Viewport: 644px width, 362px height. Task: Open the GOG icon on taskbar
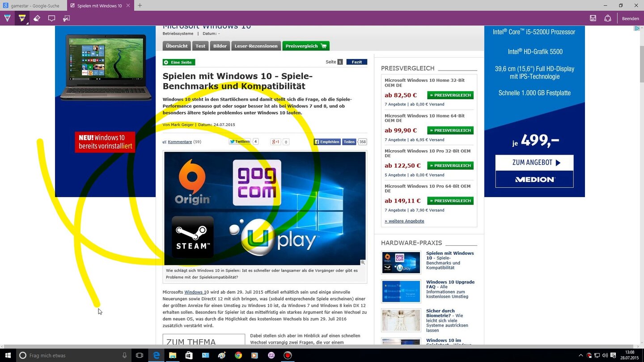pos(271,355)
